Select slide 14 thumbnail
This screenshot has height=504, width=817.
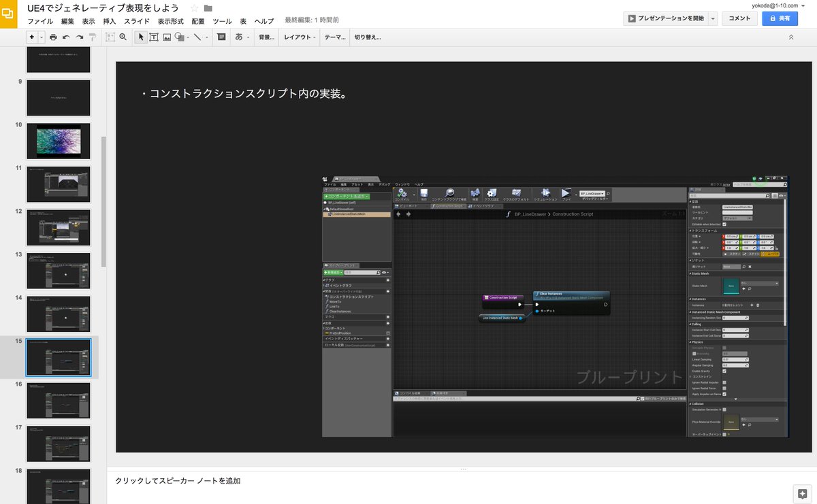pyautogui.click(x=59, y=314)
